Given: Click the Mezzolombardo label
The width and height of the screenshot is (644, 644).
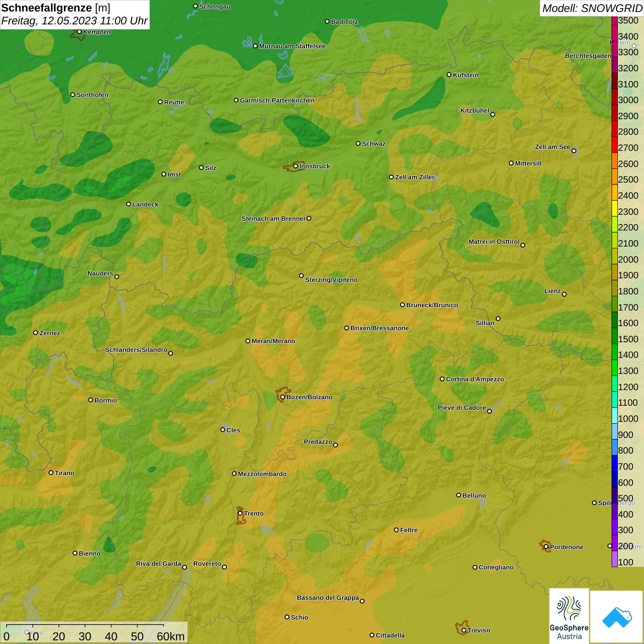Looking at the screenshot, I should (262, 474).
